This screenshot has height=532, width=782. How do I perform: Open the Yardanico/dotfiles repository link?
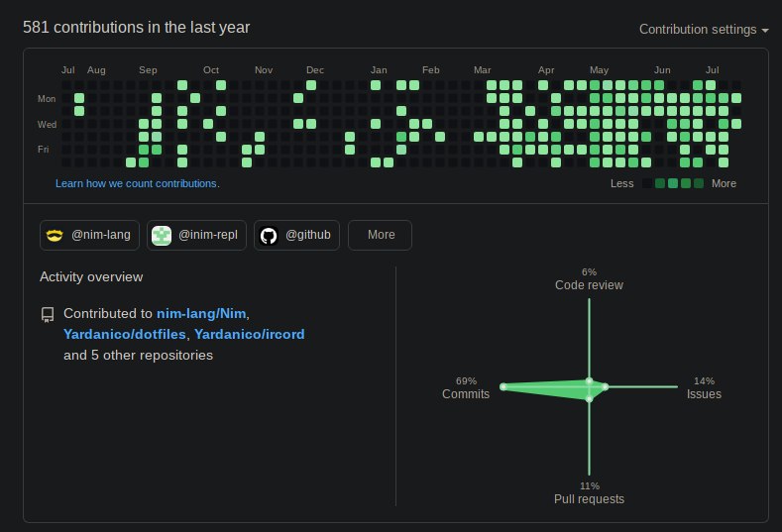coord(125,334)
